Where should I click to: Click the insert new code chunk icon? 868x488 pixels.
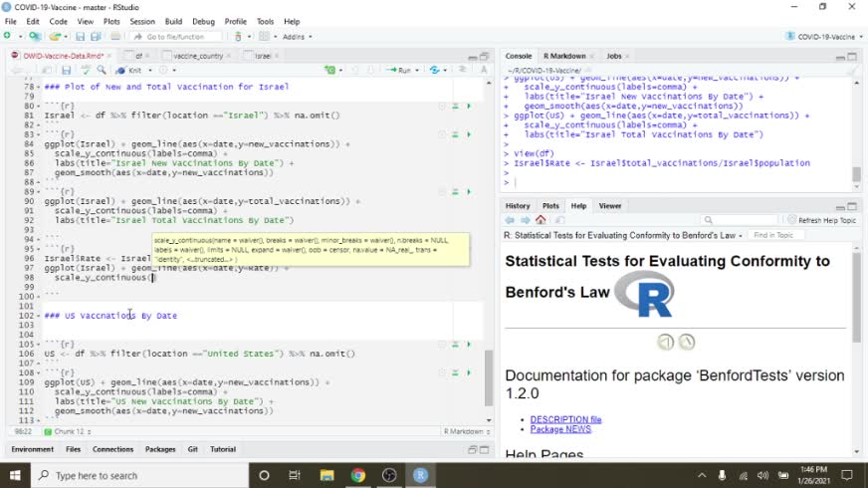[329, 71]
